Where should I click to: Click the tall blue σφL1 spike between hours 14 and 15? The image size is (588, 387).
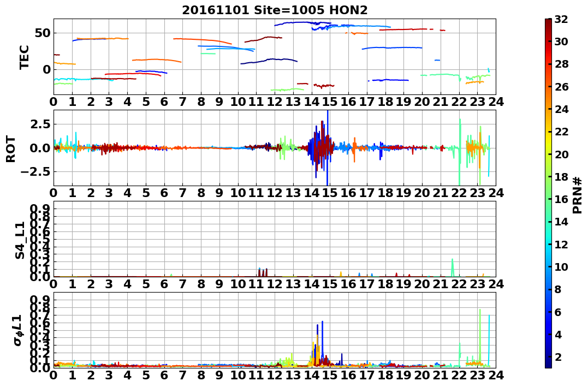(322, 342)
